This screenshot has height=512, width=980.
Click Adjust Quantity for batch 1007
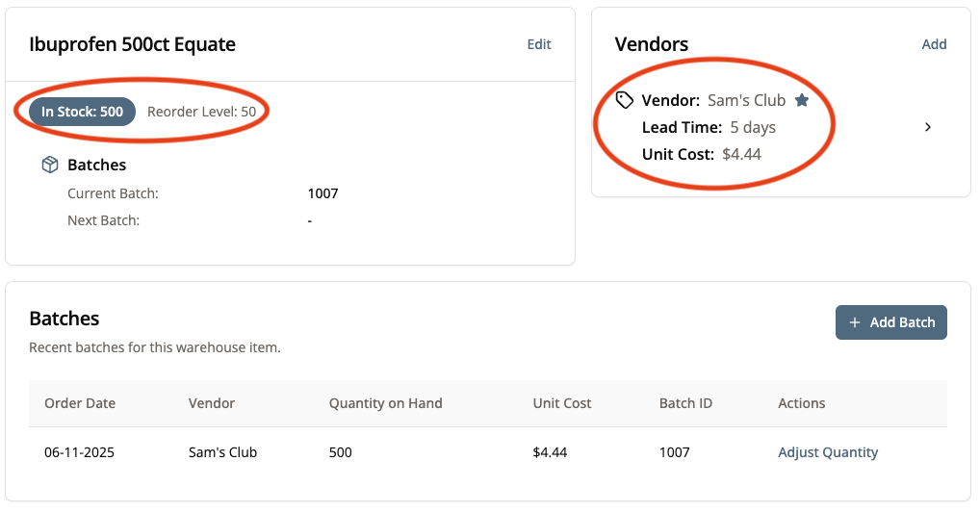click(828, 452)
